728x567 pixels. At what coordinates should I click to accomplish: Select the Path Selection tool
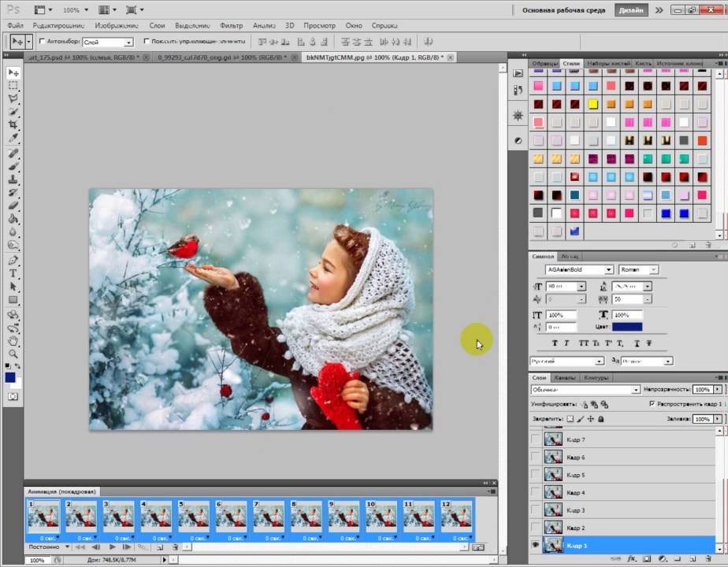13,287
